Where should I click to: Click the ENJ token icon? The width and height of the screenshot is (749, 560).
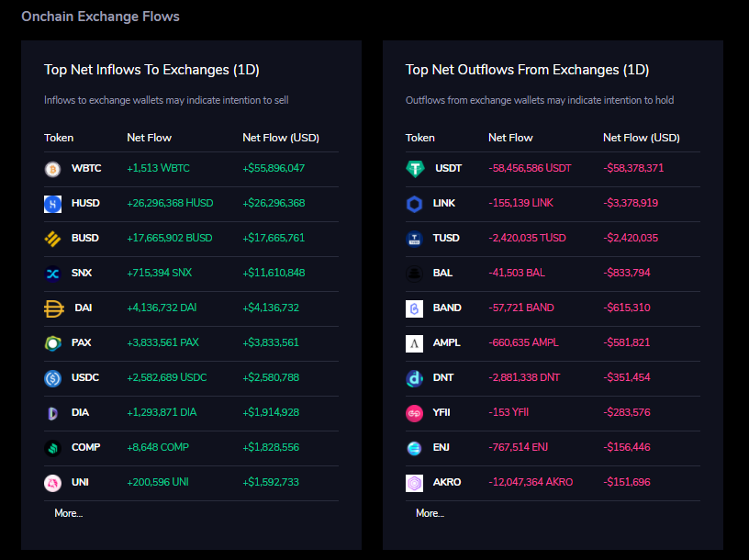(x=414, y=448)
